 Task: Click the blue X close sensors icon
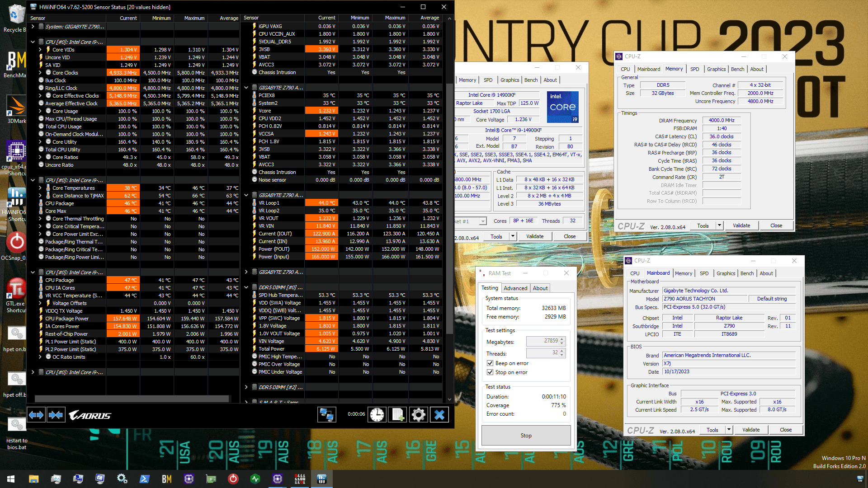coord(439,414)
